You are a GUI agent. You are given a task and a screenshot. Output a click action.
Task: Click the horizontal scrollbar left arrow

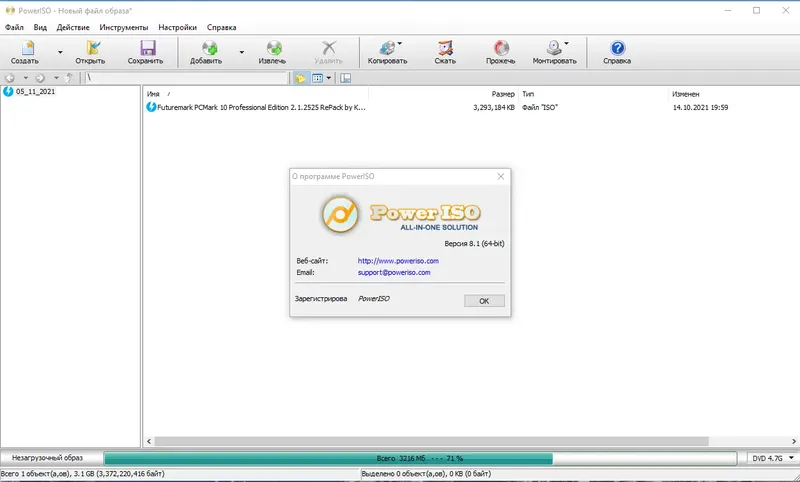click(x=149, y=441)
